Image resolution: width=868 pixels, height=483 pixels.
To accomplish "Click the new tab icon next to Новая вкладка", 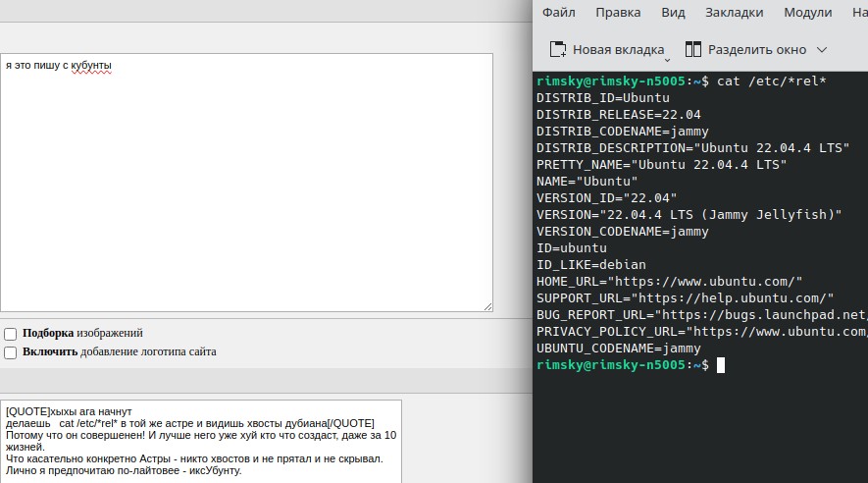I will (558, 49).
